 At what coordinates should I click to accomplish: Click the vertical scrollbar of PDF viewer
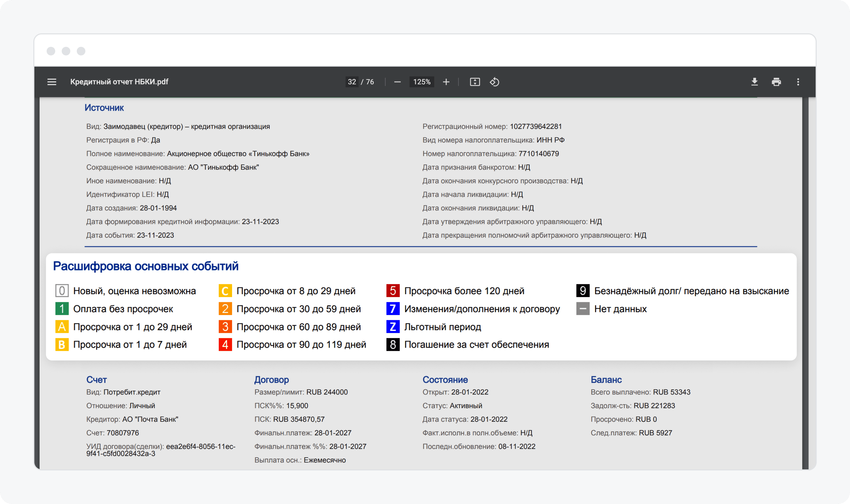pos(805,283)
